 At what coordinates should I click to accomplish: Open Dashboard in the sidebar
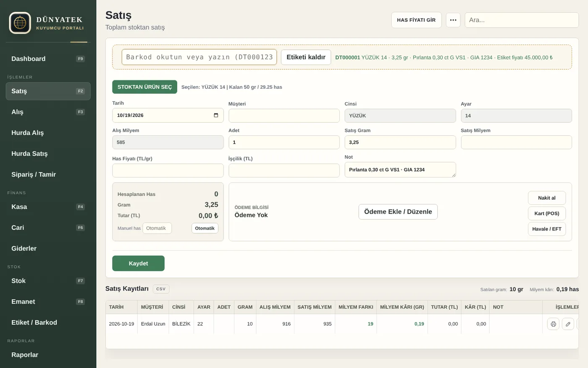[x=48, y=59]
